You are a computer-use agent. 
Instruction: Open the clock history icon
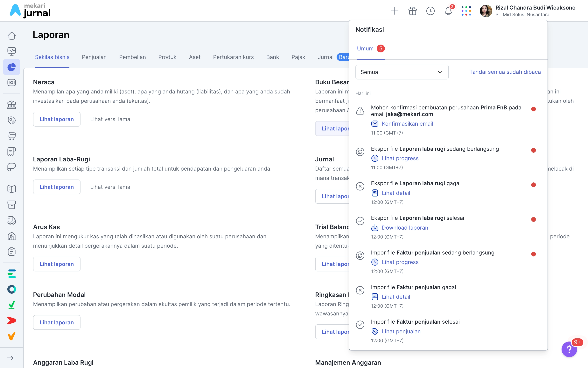click(x=430, y=11)
